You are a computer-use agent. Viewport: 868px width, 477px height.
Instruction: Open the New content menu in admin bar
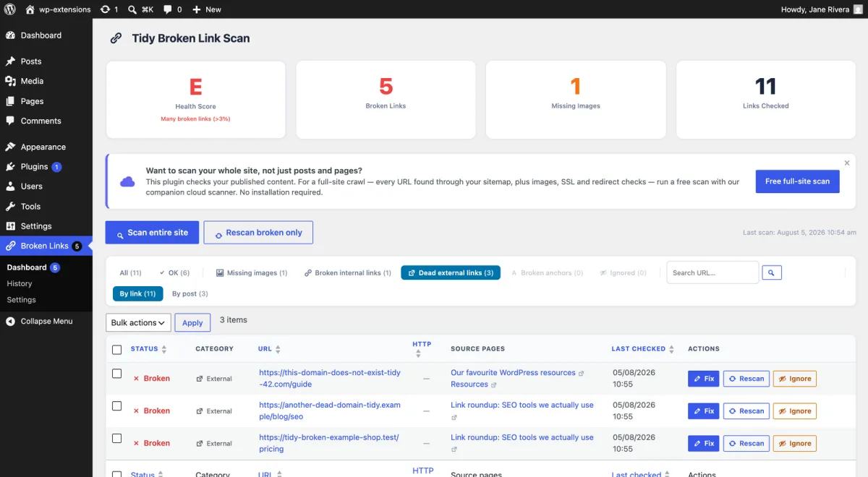(x=207, y=9)
